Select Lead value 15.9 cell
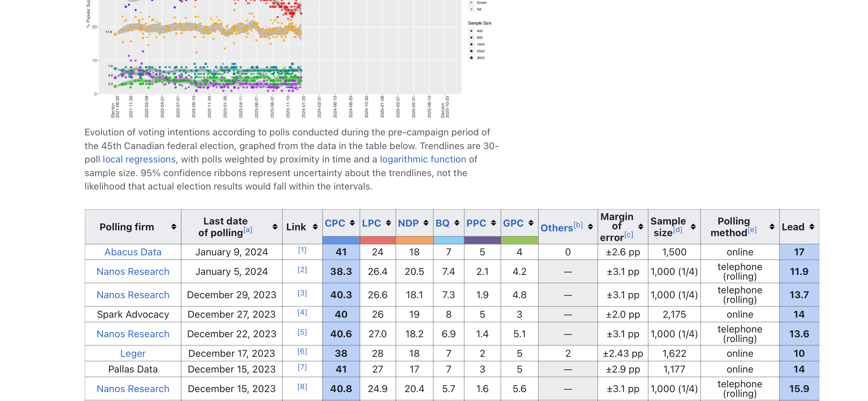Viewport: 868px width, 401px height. 799,389
